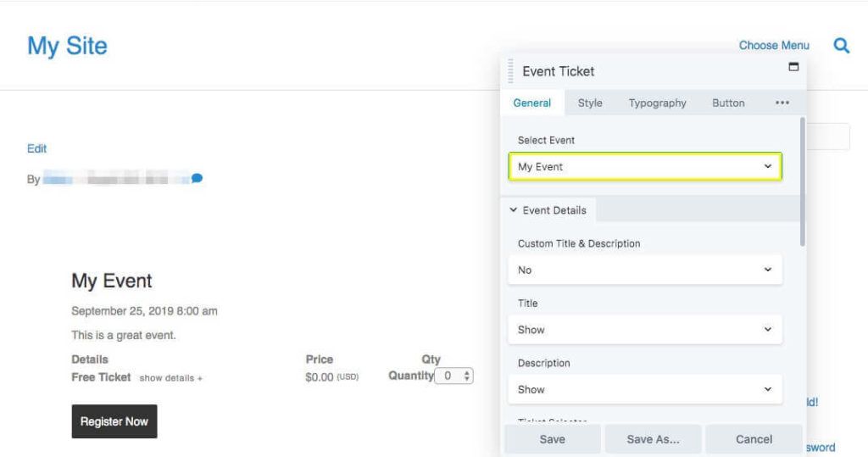Open Custom Title & Description dropdown

[644, 270]
